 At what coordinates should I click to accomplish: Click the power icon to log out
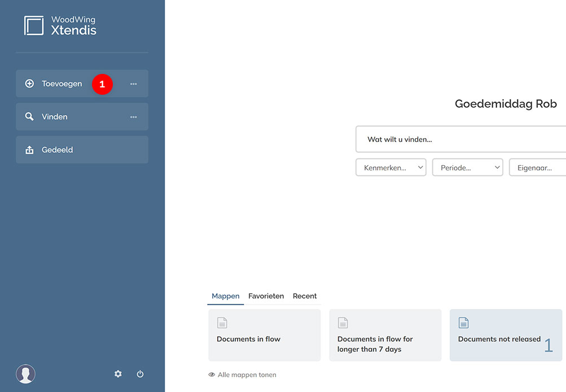[141, 374]
